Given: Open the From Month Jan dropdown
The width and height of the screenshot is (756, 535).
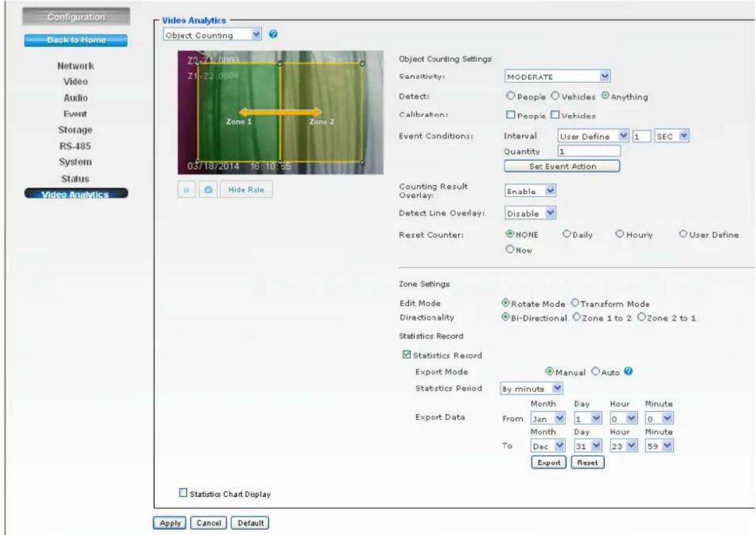Looking at the screenshot, I should coord(547,419).
